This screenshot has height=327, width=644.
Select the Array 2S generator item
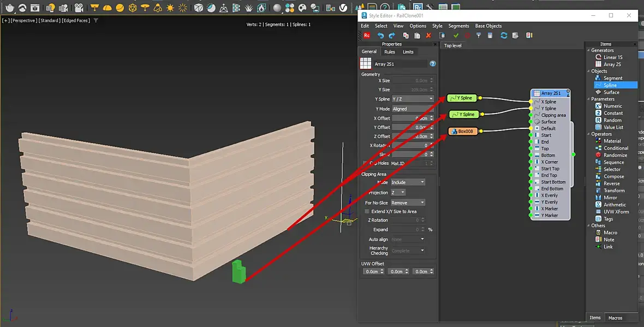tap(608, 64)
